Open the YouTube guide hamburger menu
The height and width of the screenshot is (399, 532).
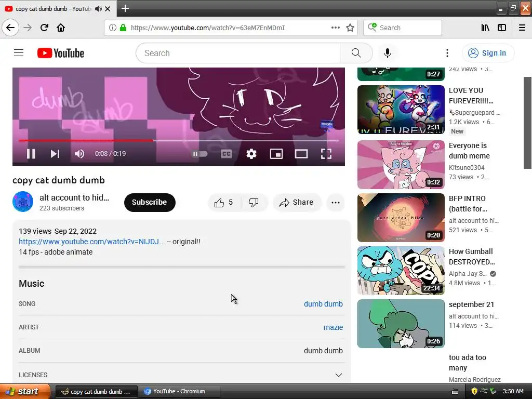19,53
